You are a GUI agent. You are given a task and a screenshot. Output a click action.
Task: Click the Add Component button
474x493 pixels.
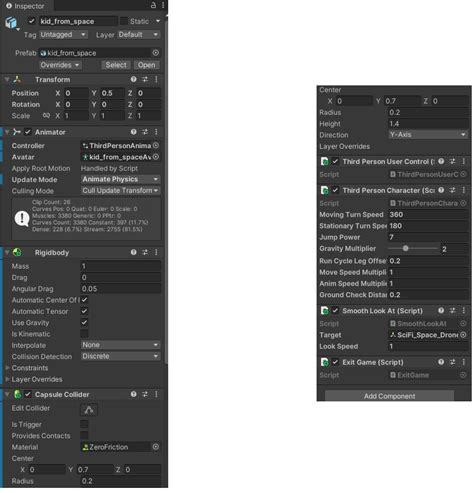[x=389, y=396]
